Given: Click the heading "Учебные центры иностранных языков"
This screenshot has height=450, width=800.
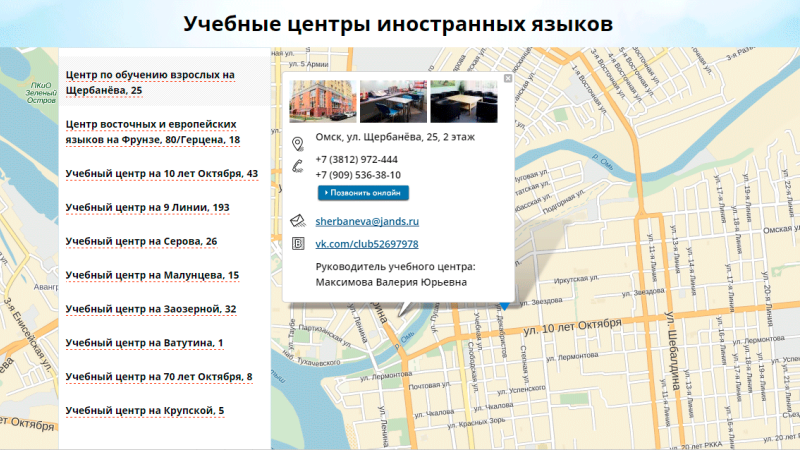Looking at the screenshot, I should tap(398, 23).
